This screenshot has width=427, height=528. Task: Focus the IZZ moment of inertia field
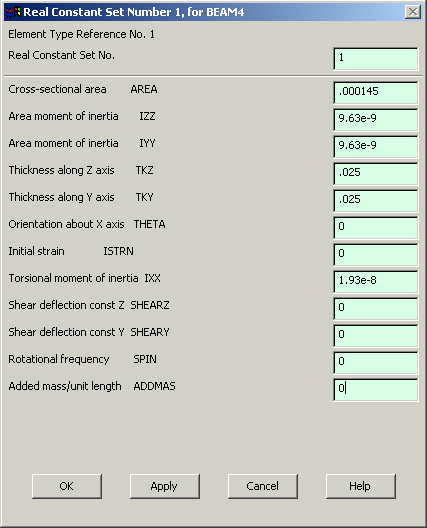tap(375, 119)
